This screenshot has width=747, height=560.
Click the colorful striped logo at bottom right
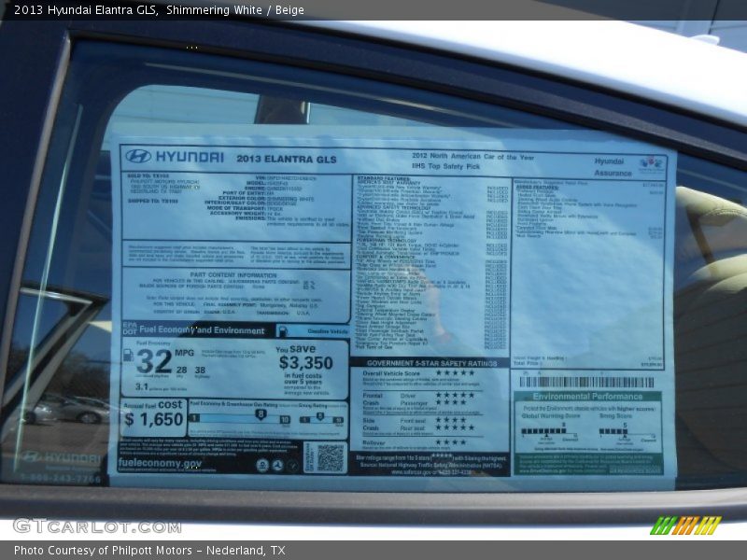pyautogui.click(x=685, y=525)
